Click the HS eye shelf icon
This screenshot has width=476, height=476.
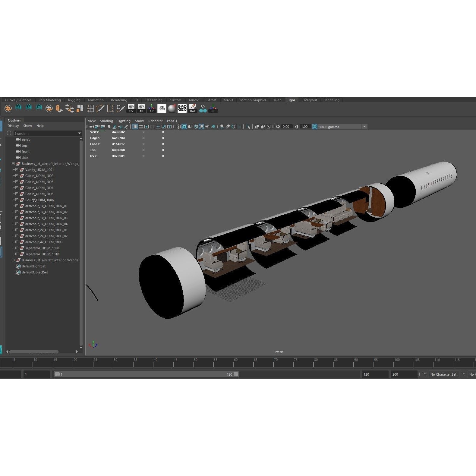click(131, 109)
